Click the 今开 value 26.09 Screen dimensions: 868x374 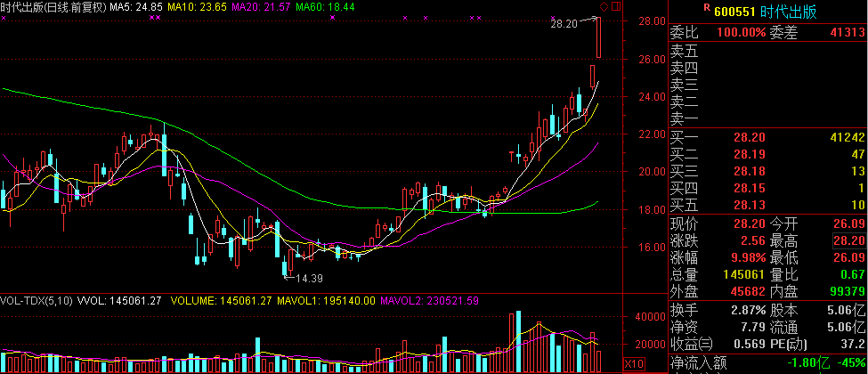coord(849,224)
